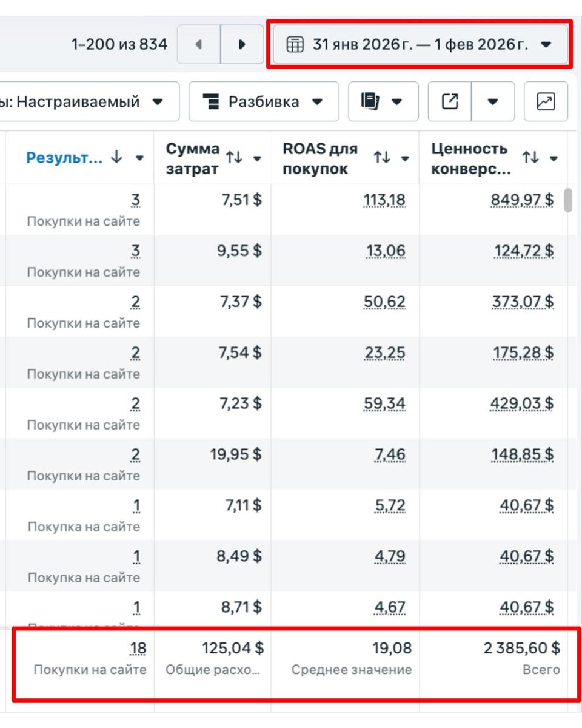Click ROAS value 23,25

pyautogui.click(x=385, y=353)
